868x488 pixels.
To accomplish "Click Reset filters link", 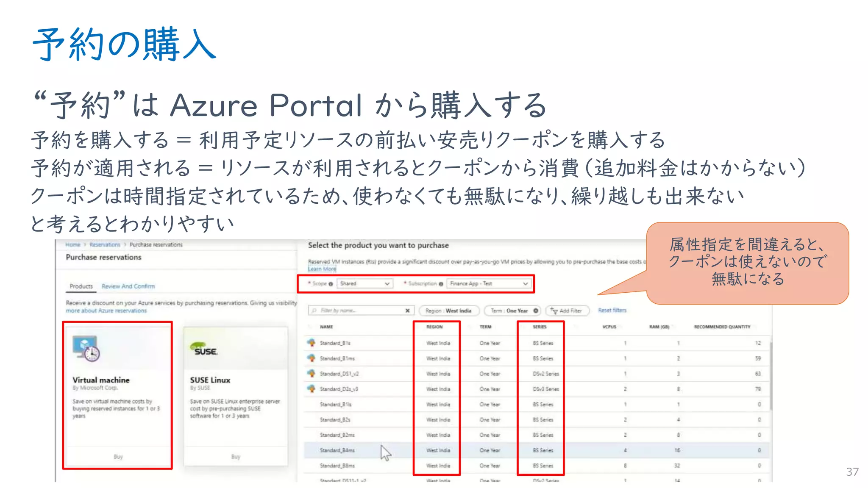I will click(612, 310).
